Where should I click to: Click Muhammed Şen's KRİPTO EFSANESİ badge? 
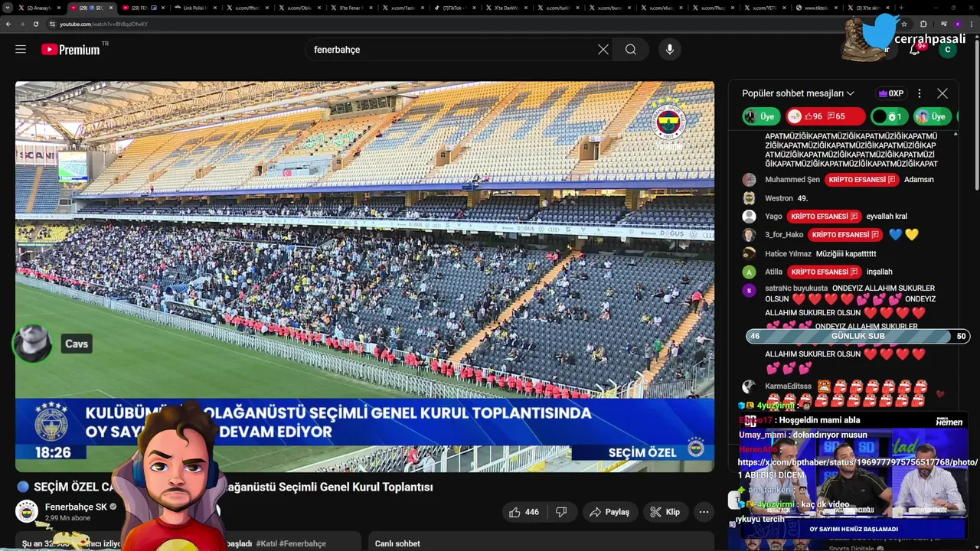(x=862, y=180)
